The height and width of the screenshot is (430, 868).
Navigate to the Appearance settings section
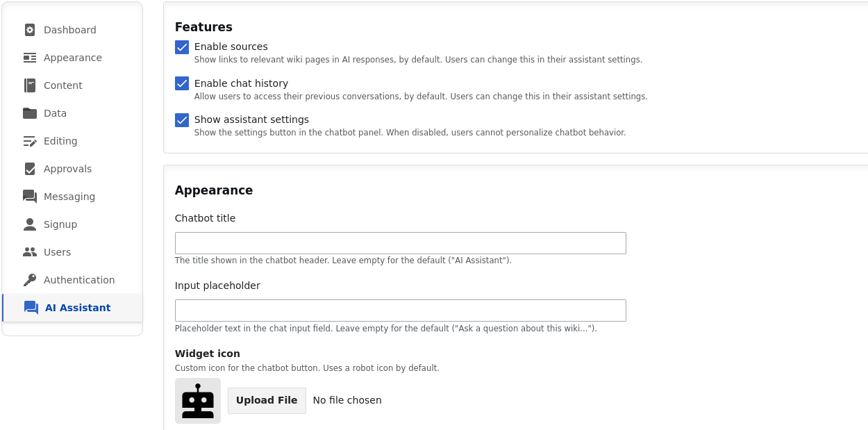(73, 58)
